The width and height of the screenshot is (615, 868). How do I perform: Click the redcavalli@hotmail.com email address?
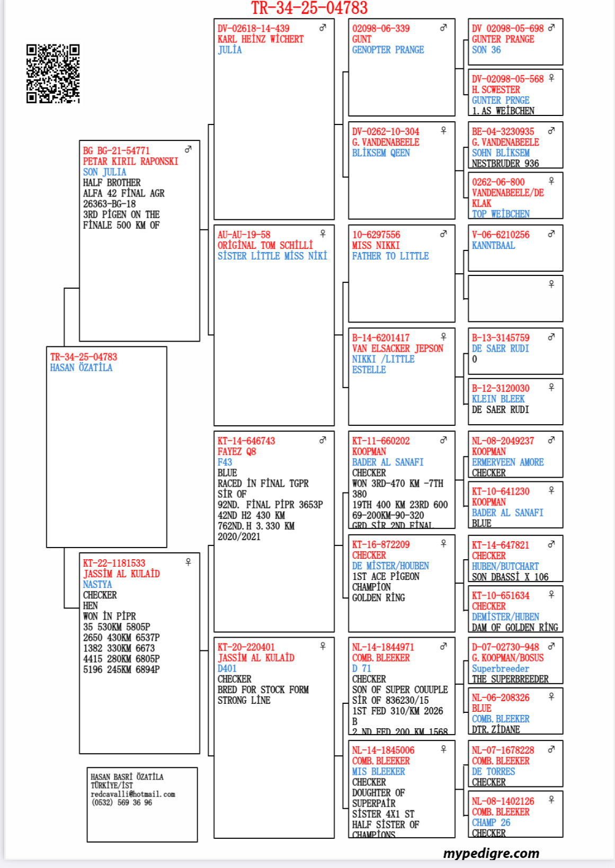coord(132,794)
